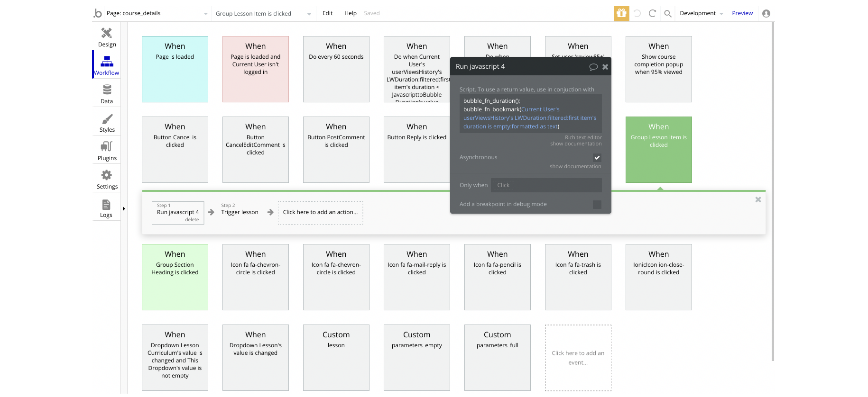868x397 pixels.
Task: Click the Only when condition field
Action: click(x=546, y=185)
